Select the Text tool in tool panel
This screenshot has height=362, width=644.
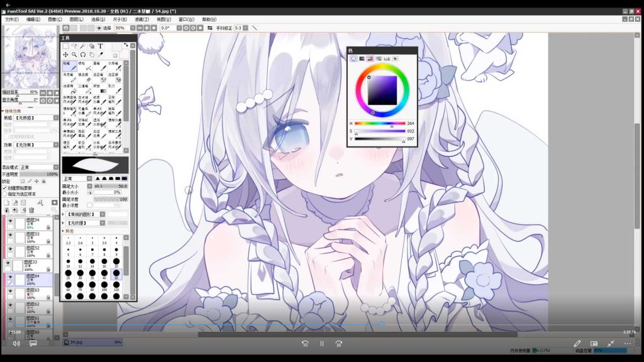[100, 46]
